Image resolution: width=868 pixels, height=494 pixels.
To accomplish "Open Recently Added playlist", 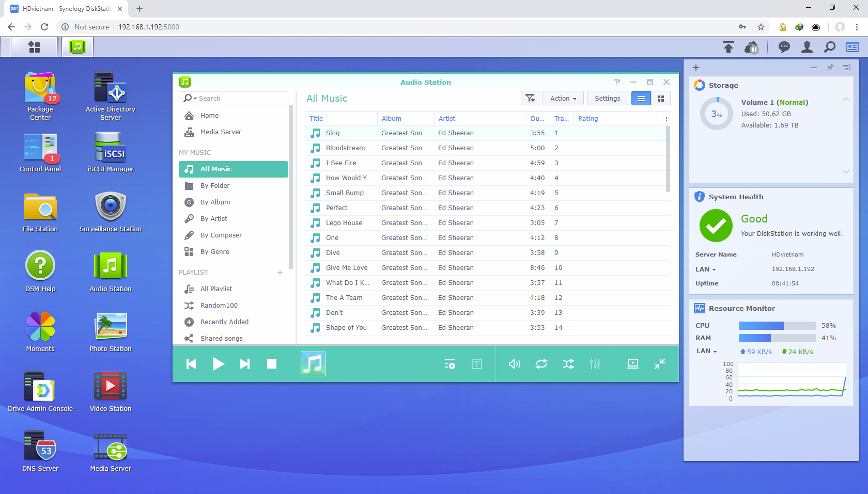I will [x=234, y=322].
